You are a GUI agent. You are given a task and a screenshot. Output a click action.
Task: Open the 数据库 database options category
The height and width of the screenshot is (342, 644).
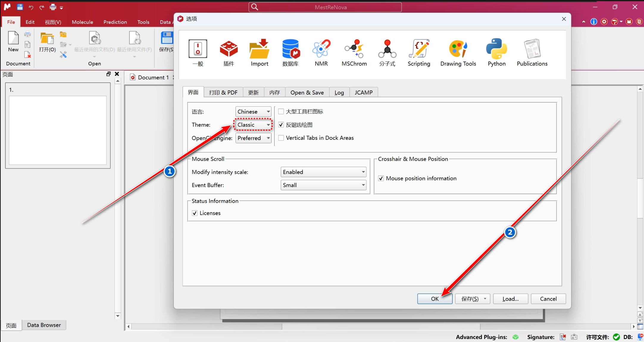(290, 53)
